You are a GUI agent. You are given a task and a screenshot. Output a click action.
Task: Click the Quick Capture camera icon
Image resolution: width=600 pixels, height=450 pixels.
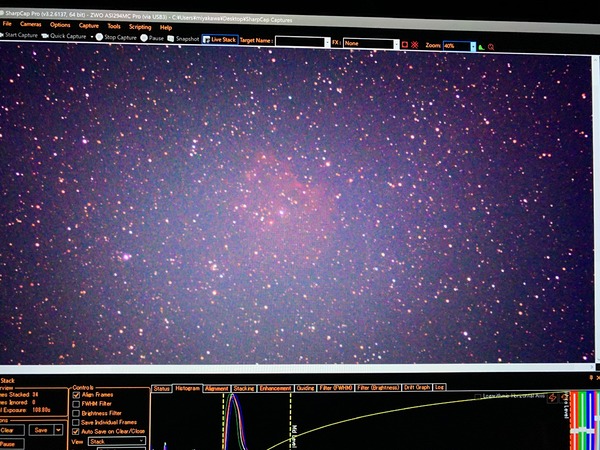(45, 36)
